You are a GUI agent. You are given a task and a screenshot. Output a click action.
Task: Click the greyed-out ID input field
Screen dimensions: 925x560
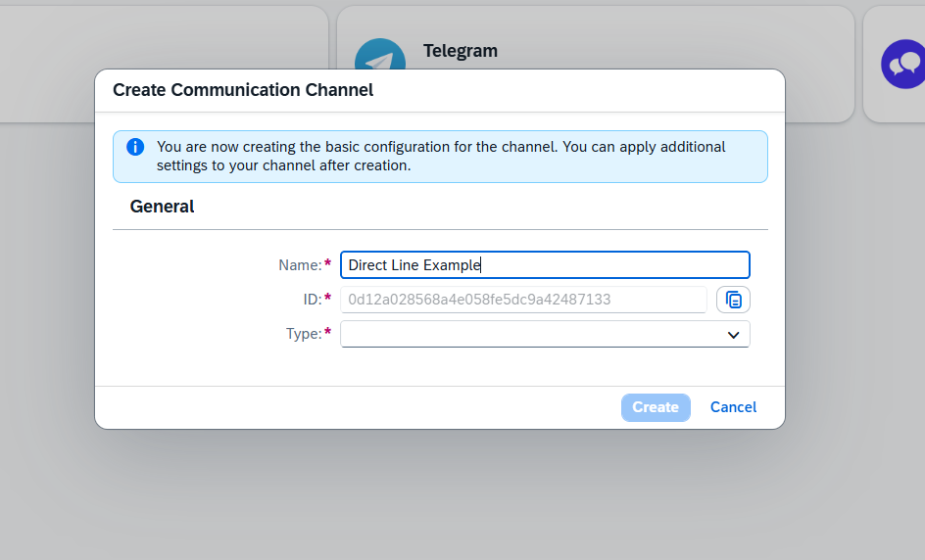(x=523, y=300)
